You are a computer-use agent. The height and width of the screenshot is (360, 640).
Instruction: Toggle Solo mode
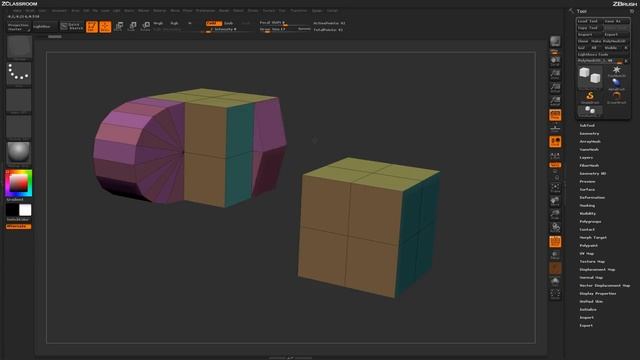pyautogui.click(x=555, y=281)
